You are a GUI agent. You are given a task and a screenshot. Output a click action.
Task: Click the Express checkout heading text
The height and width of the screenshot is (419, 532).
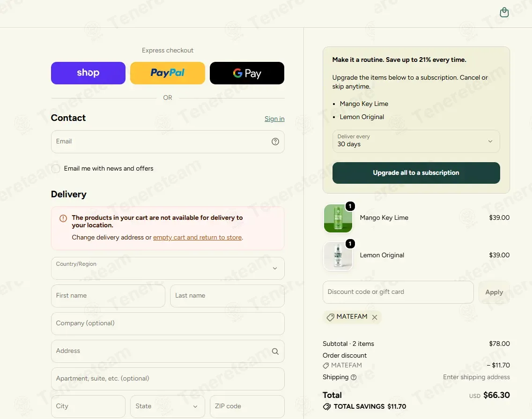click(168, 50)
